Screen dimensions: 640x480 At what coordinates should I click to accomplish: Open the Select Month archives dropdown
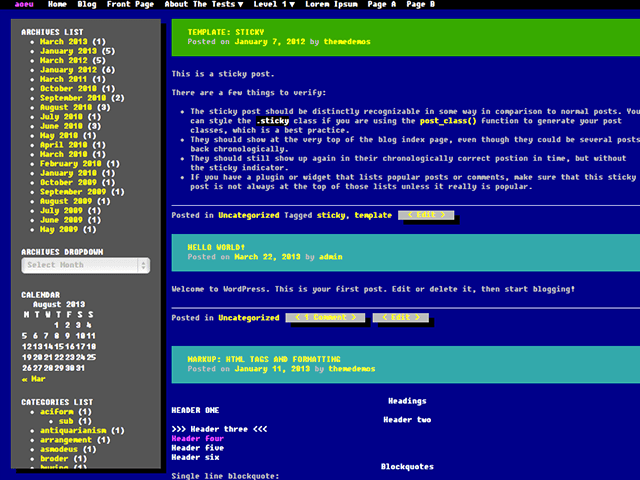pyautogui.click(x=86, y=265)
